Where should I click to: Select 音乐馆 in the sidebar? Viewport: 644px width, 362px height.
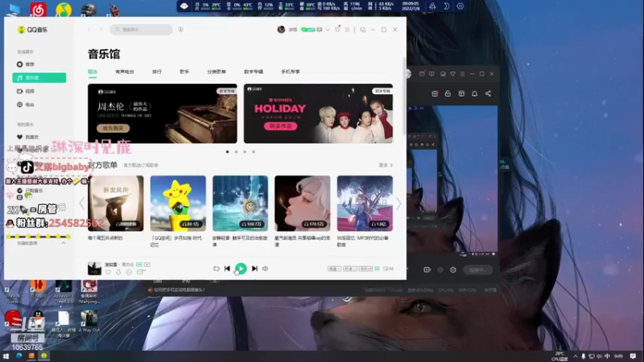(x=39, y=77)
